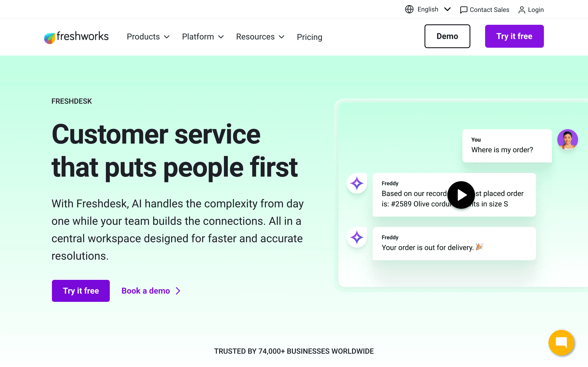
Task: Click the Contact Sales chat icon
Action: 464,10
